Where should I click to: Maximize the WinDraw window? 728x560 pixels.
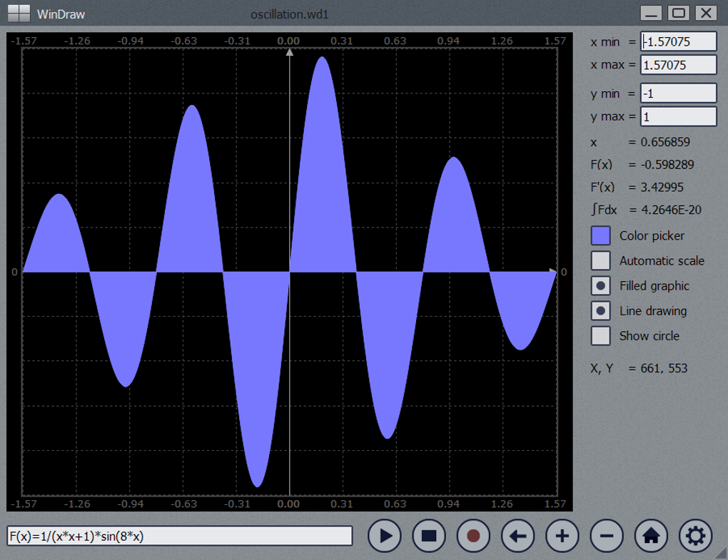(678, 13)
